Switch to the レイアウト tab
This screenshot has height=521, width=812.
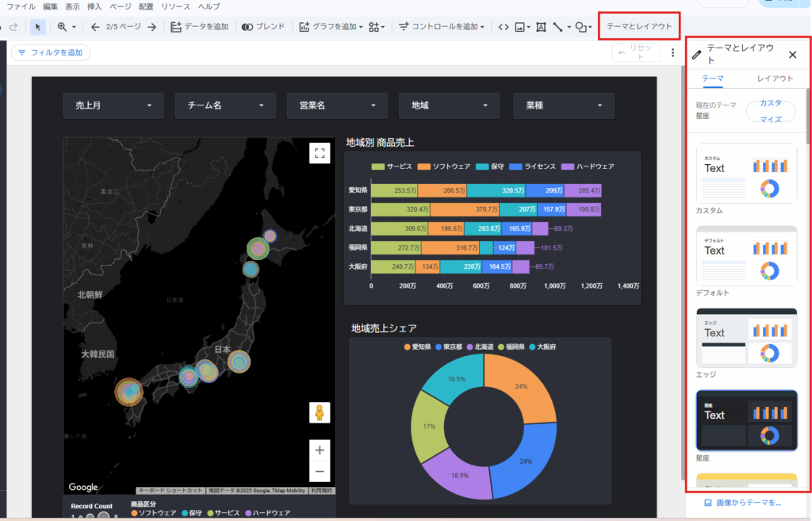(x=775, y=79)
